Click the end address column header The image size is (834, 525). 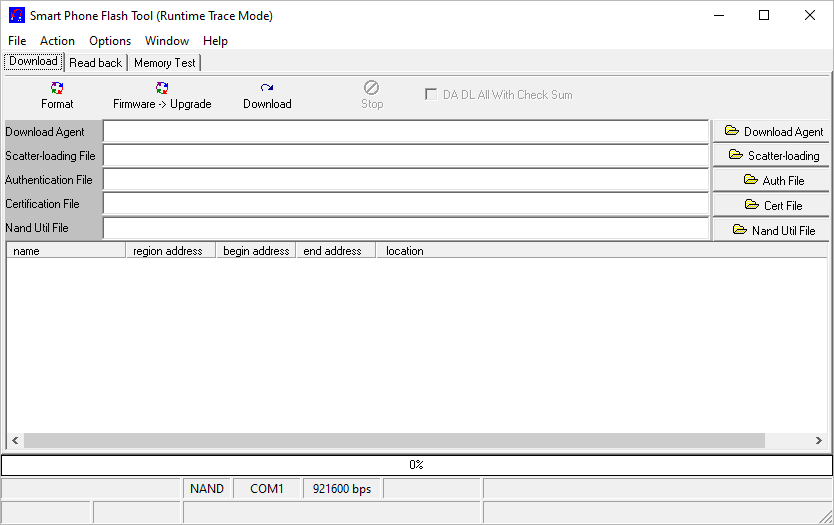(x=336, y=251)
